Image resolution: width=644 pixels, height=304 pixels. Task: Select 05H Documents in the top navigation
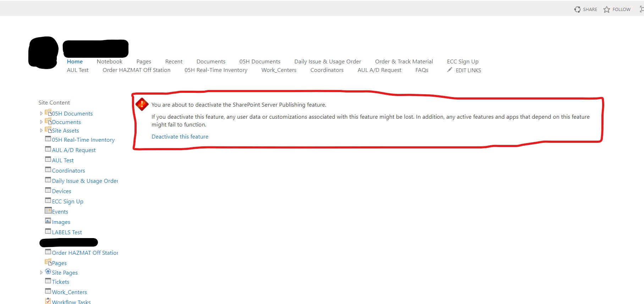click(260, 61)
